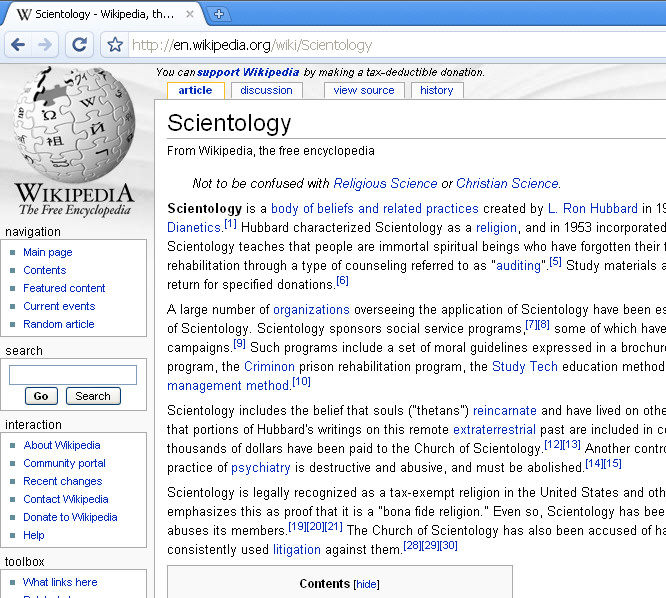
Task: Click the text From Wikipedia, the free encyclopedia
Action: [271, 151]
